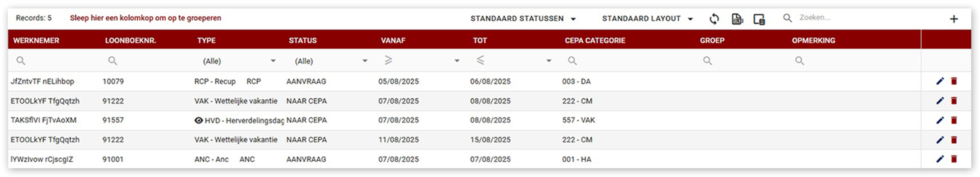Sort by the Cepa Categorie column header
Image resolution: width=980 pixels, height=177 pixels.
tap(595, 41)
